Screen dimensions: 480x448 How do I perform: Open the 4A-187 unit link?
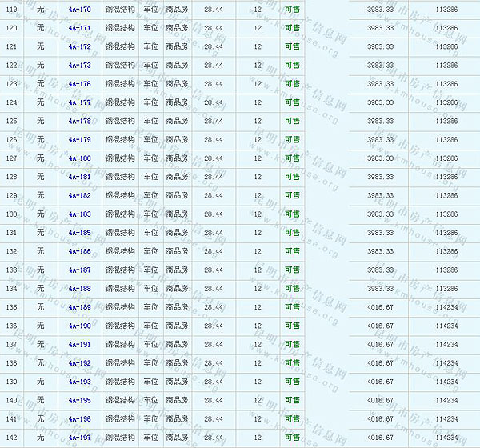79,270
